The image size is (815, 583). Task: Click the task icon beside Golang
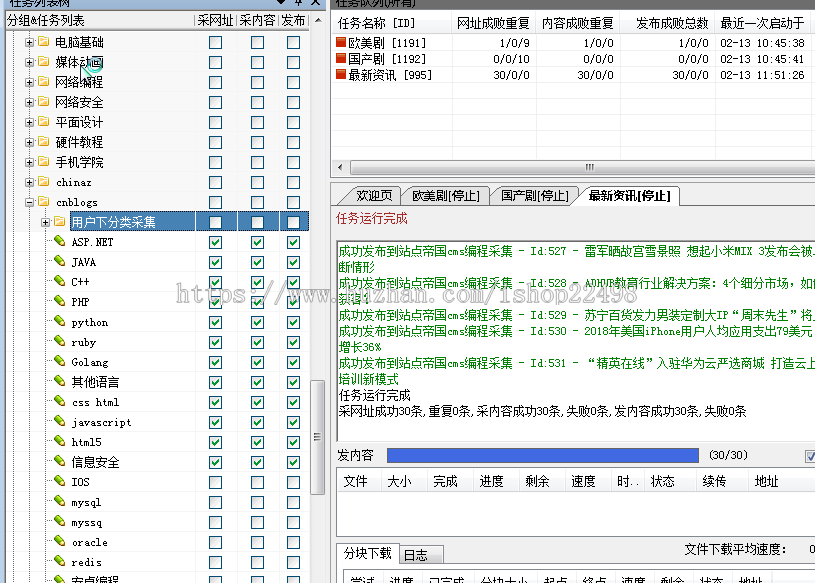[60, 361]
